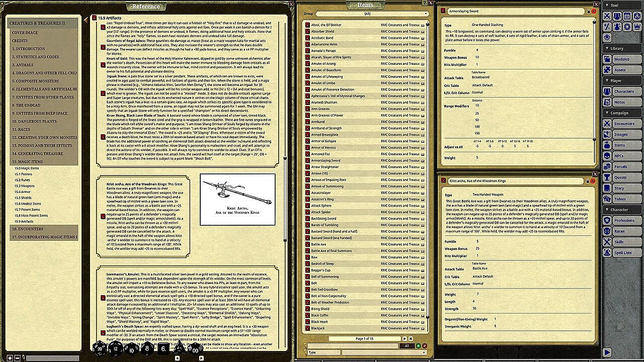
Task: Open help for the Items window
Action: coord(426,3)
